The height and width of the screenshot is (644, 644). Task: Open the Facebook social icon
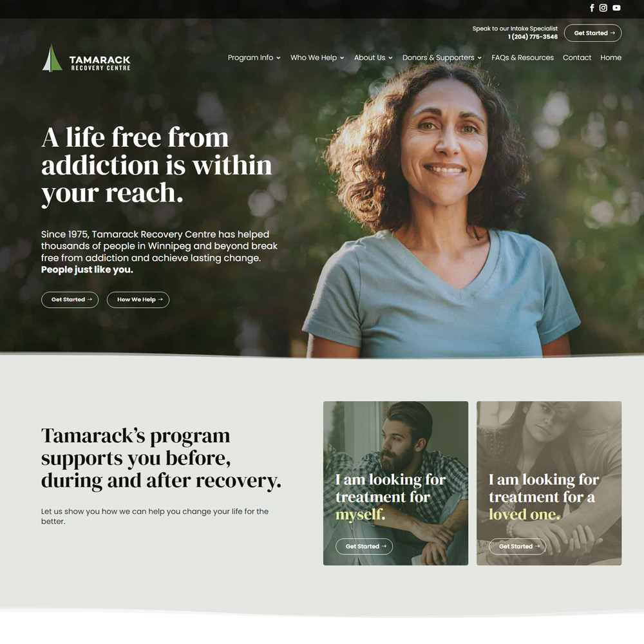[x=592, y=8]
